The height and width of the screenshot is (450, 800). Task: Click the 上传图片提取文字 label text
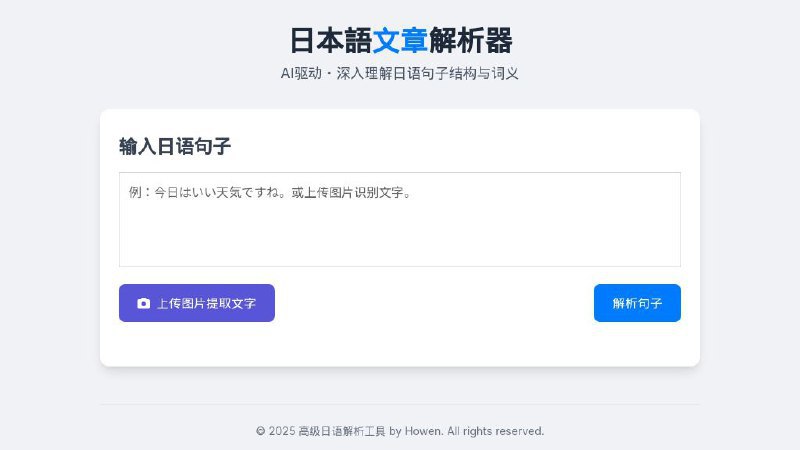tap(206, 303)
